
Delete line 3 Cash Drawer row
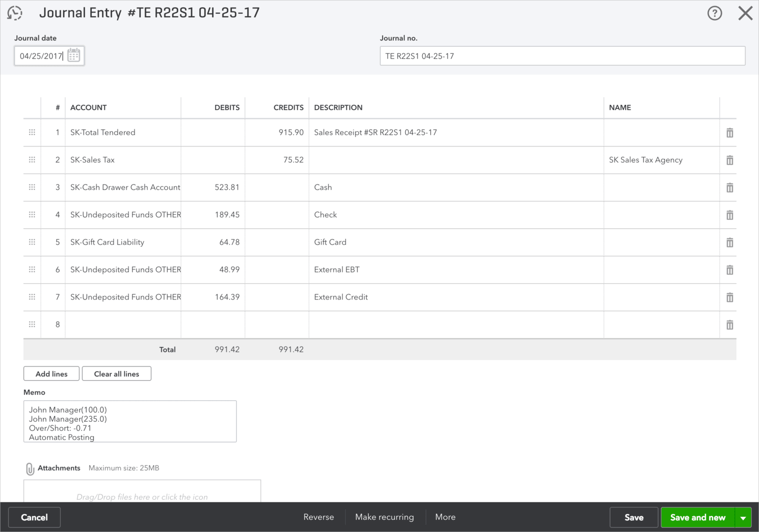tap(729, 188)
